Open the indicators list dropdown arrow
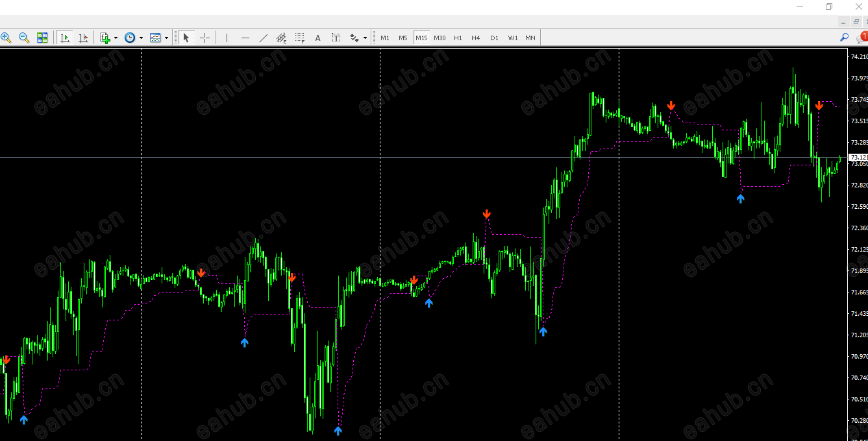The height and width of the screenshot is (441, 868). [116, 38]
